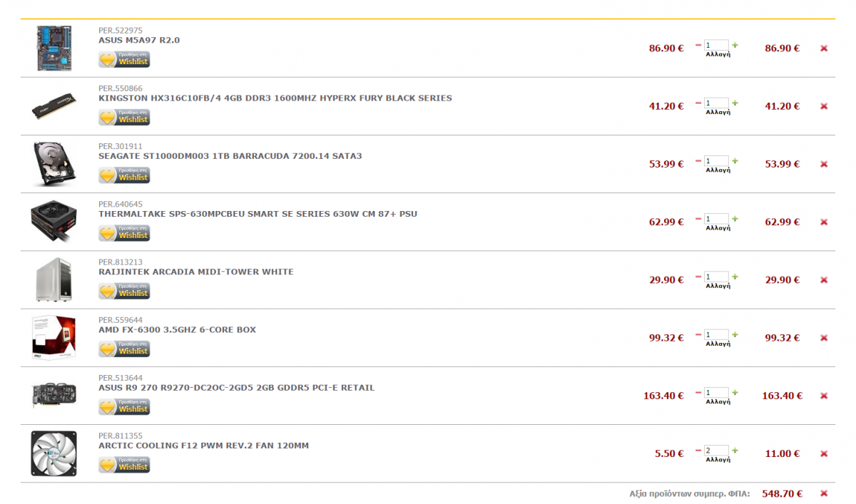Screen dimensions: 856x504
Task: Increase ASUS R9 270 quantity with plus
Action: point(735,392)
